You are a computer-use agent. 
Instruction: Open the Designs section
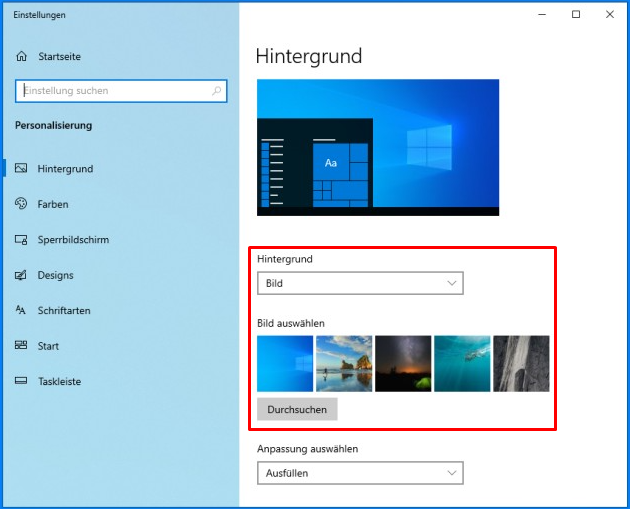(x=55, y=275)
